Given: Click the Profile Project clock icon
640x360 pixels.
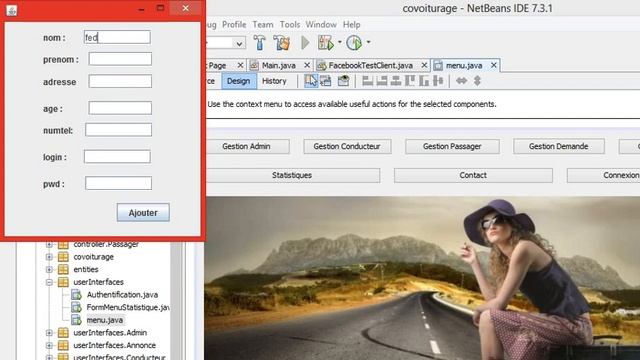Looking at the screenshot, I should [x=354, y=42].
